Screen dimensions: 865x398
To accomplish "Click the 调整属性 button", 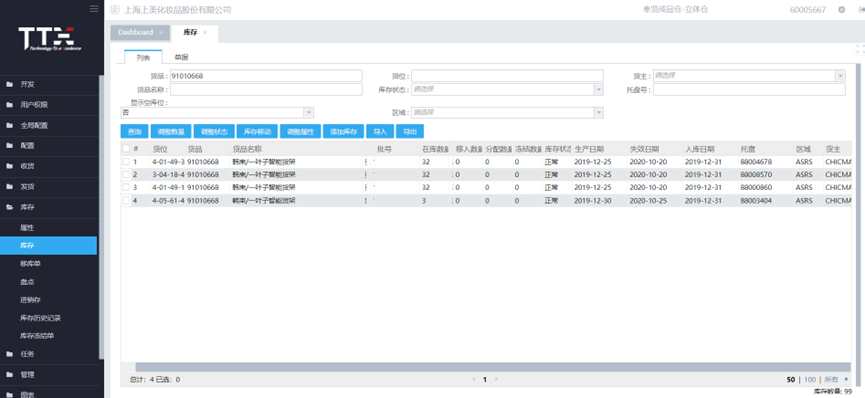I will coord(301,131).
